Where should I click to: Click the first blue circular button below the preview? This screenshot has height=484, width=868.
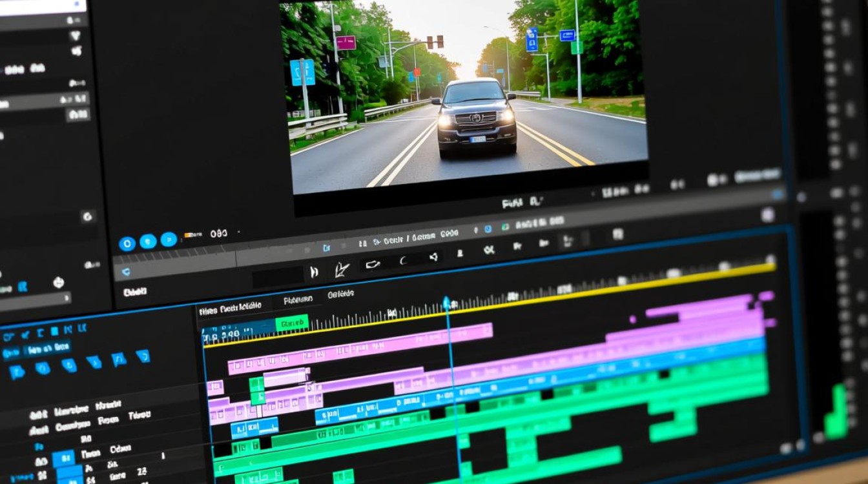click(127, 243)
